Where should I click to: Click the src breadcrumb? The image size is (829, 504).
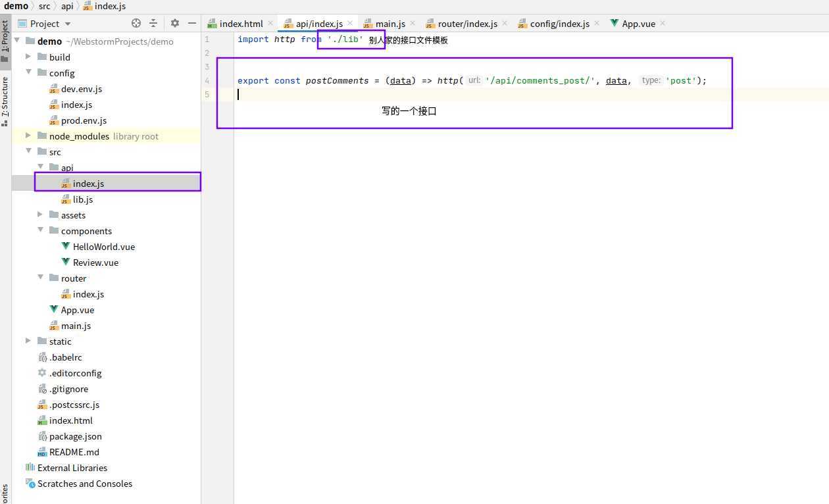44,6
